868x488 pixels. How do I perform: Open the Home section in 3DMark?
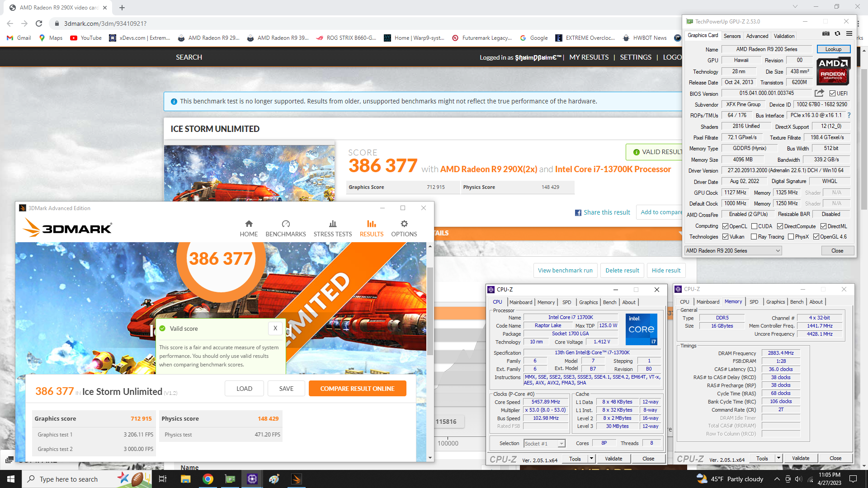[249, 228]
